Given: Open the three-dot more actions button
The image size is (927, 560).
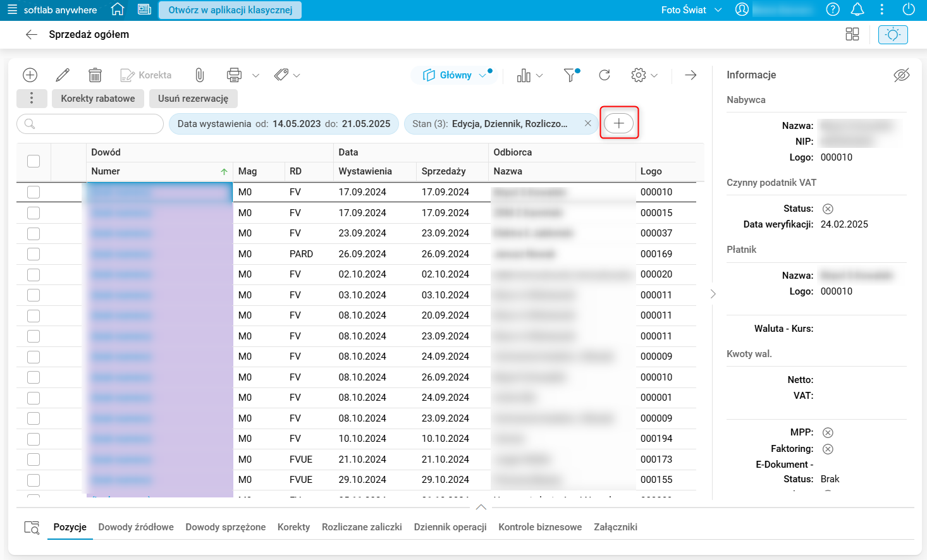Looking at the screenshot, I should [x=32, y=99].
